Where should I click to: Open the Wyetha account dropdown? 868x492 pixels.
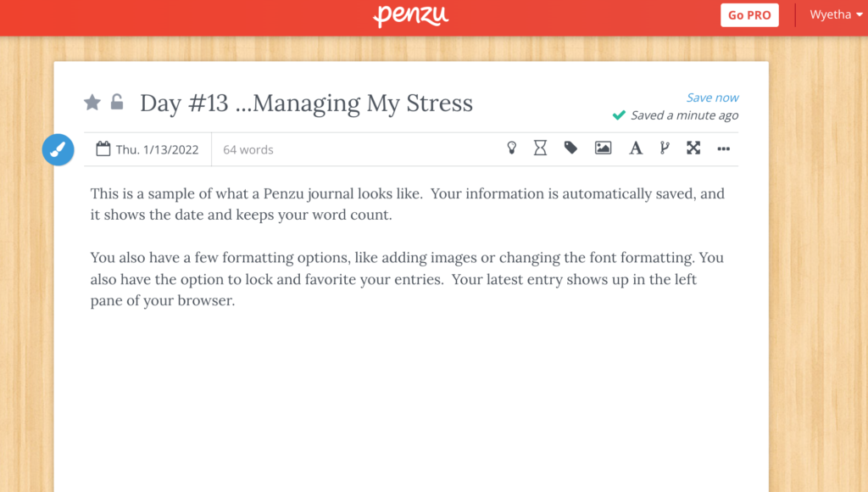coord(830,15)
